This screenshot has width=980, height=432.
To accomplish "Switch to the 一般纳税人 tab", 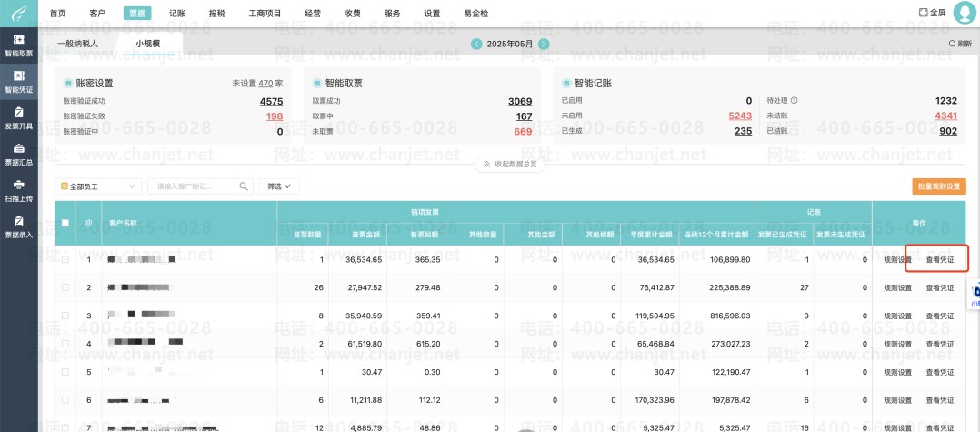I will point(77,44).
